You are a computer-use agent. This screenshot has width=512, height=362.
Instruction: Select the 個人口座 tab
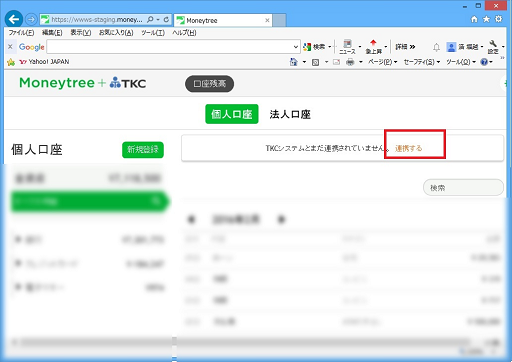point(232,114)
